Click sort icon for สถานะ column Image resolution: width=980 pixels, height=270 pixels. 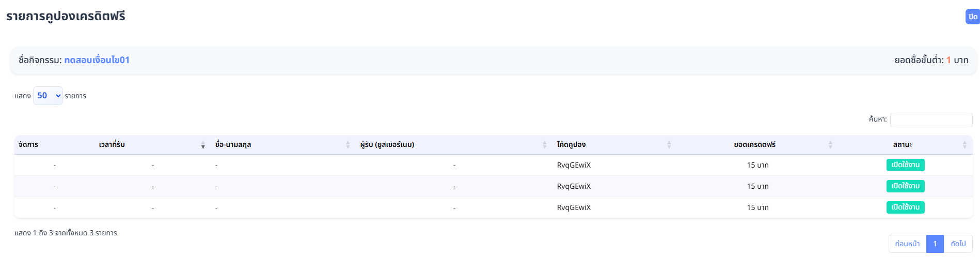coord(965,145)
